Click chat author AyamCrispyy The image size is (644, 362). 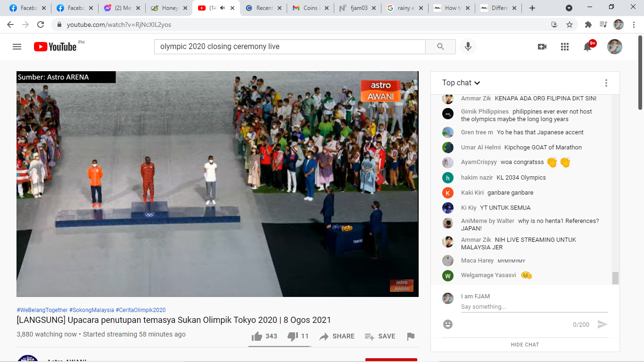pyautogui.click(x=479, y=162)
